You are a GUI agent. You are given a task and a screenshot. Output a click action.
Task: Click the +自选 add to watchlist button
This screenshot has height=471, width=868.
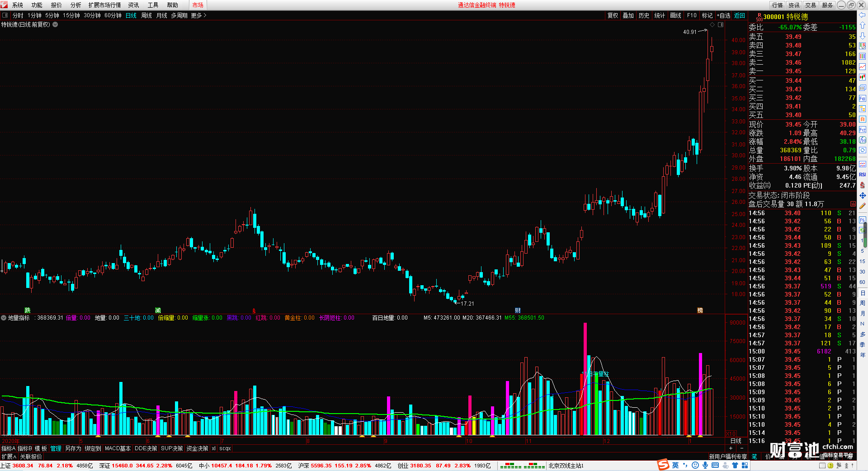pyautogui.click(x=723, y=15)
